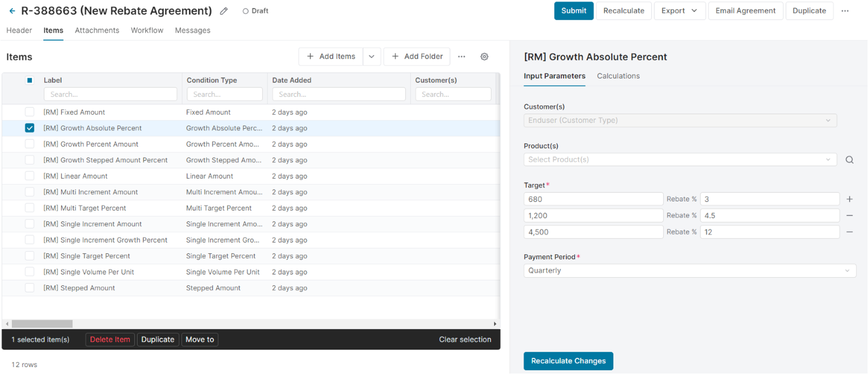Click the back arrow beside the agreement title
This screenshot has width=868, height=374.
point(12,11)
